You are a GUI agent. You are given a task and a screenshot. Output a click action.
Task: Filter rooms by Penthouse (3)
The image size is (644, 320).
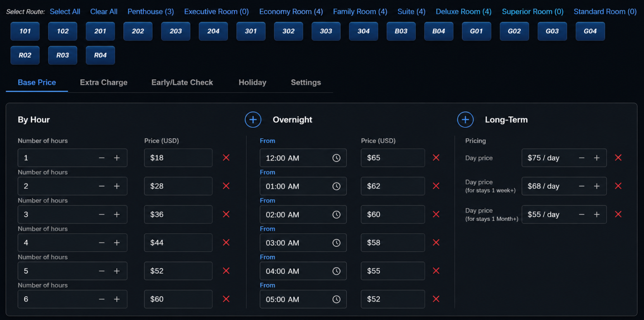[150, 12]
